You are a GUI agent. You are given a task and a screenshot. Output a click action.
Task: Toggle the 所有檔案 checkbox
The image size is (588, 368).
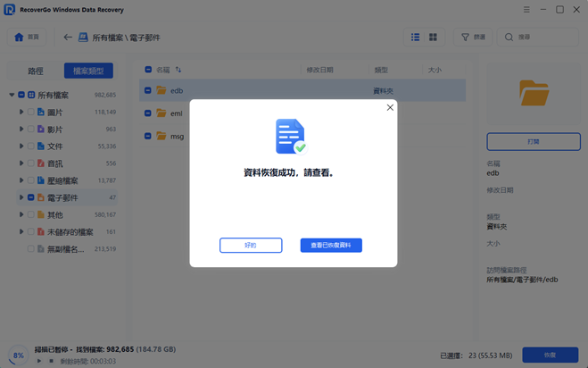tap(21, 95)
